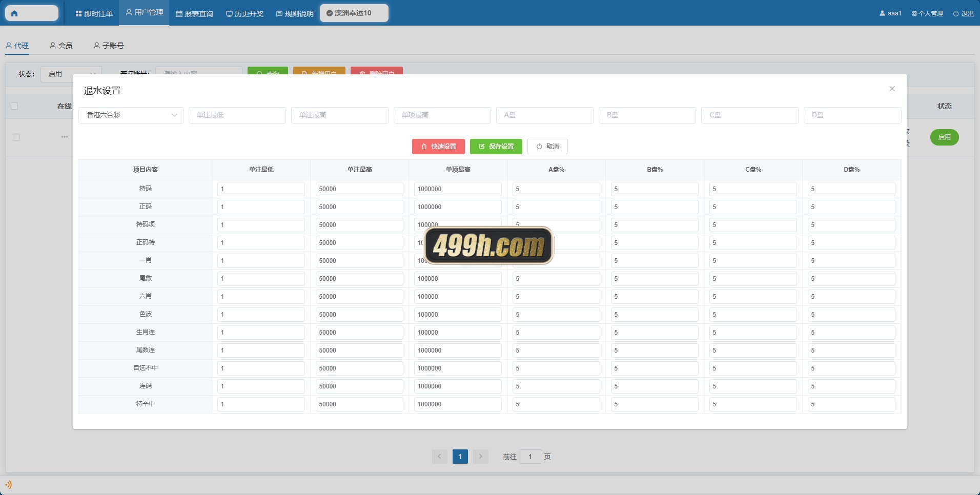
Task: Click the 单注最低 quick-set field
Action: (237, 115)
